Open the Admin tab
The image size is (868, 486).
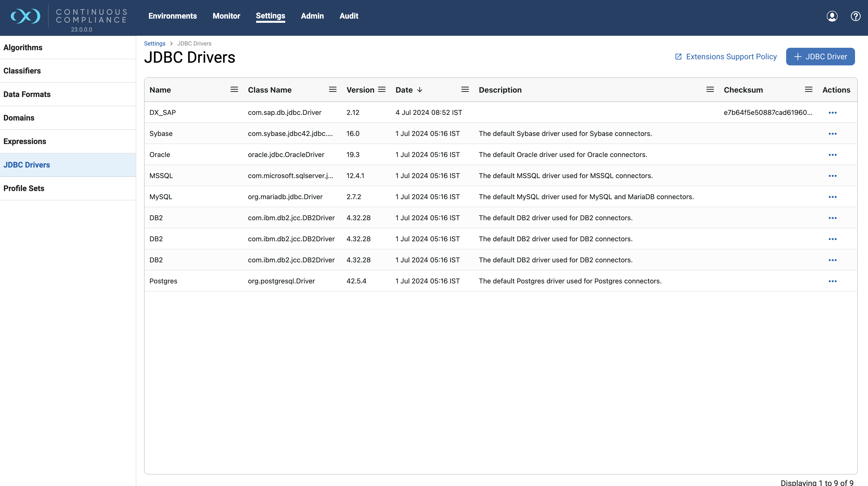click(x=312, y=16)
